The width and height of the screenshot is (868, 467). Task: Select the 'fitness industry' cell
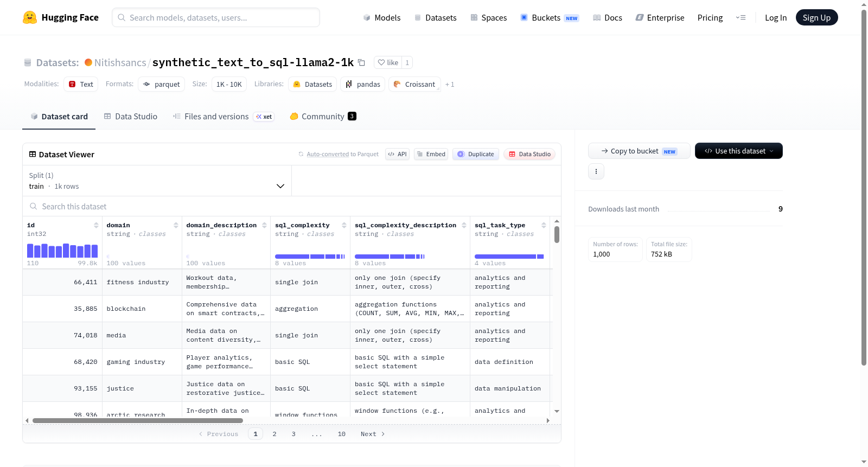click(142, 282)
